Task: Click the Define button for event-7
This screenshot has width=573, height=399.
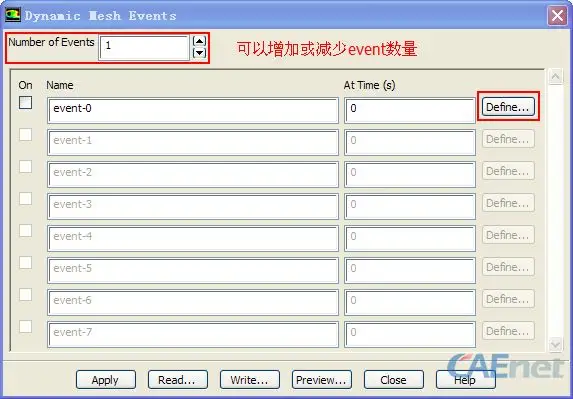Action: coord(508,331)
